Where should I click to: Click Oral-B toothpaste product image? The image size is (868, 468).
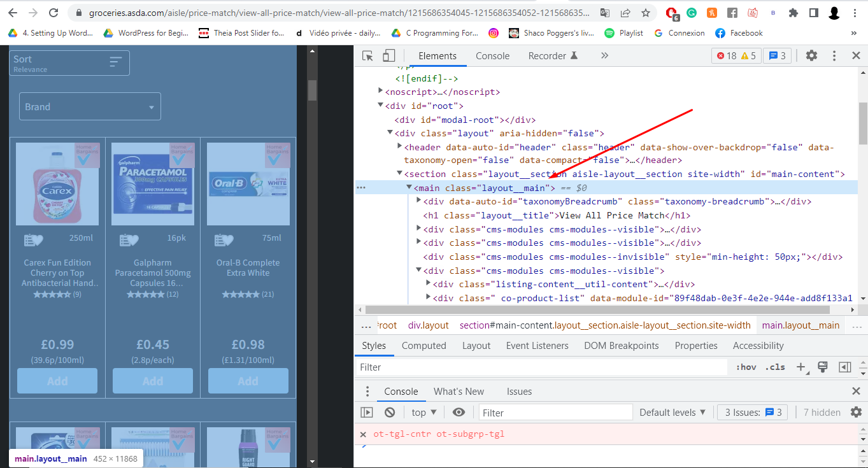coord(248,184)
